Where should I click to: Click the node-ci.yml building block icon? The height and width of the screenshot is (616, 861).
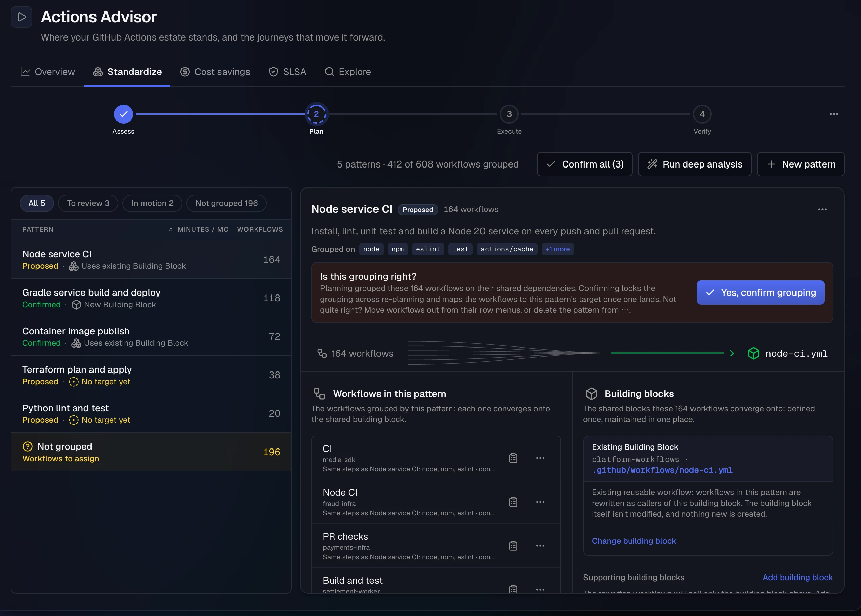753,354
